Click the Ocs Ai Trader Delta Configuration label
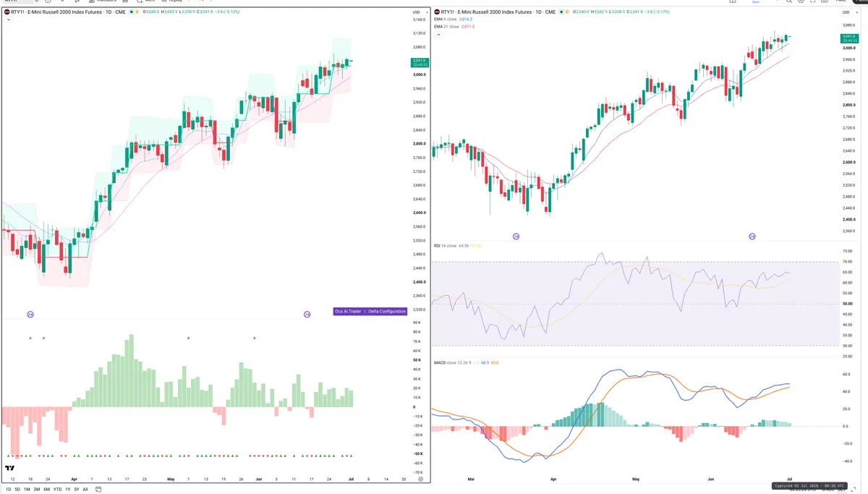 tap(370, 311)
